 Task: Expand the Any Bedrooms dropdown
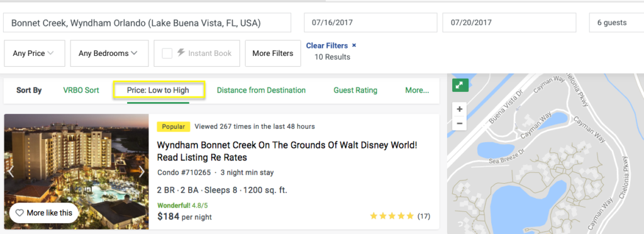109,53
